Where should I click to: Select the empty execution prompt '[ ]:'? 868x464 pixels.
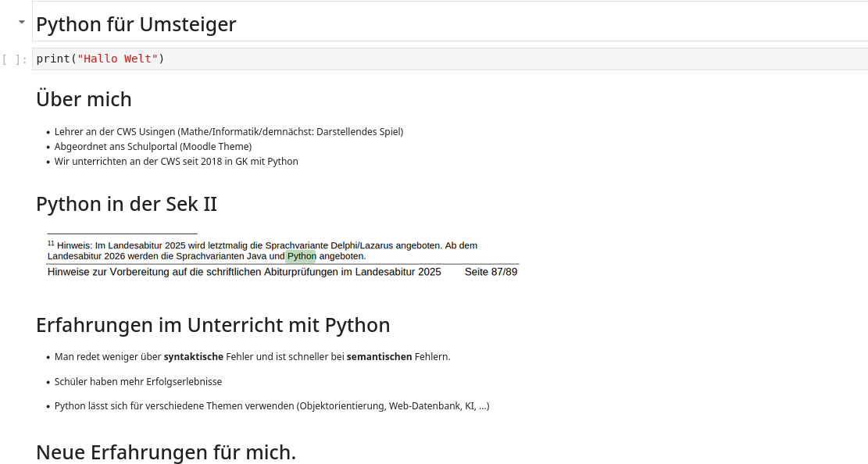14,58
